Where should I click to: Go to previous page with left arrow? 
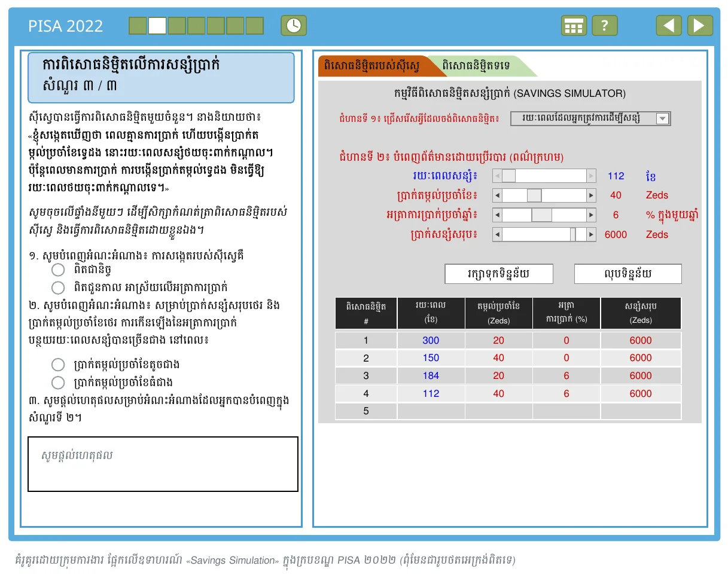669,26
